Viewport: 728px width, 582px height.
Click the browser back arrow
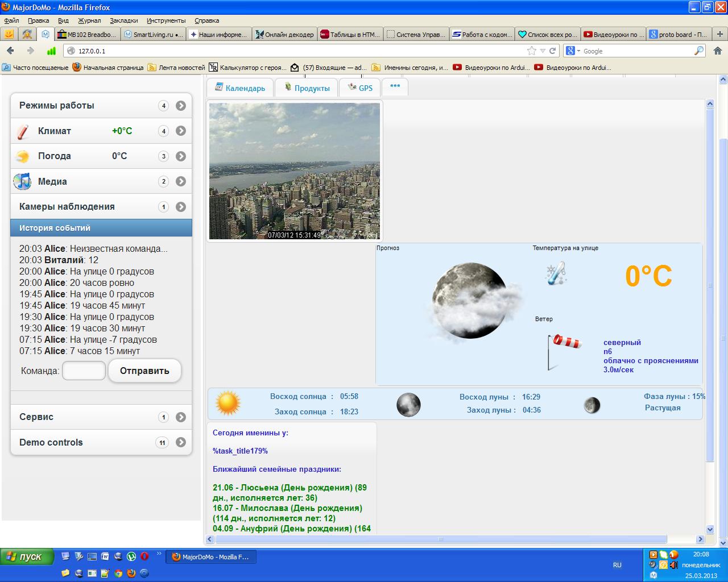(x=10, y=51)
